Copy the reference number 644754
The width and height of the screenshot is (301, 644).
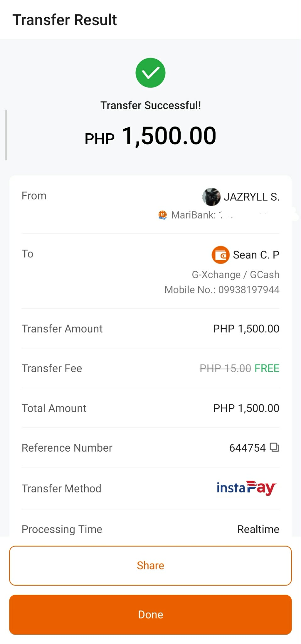[x=274, y=447]
